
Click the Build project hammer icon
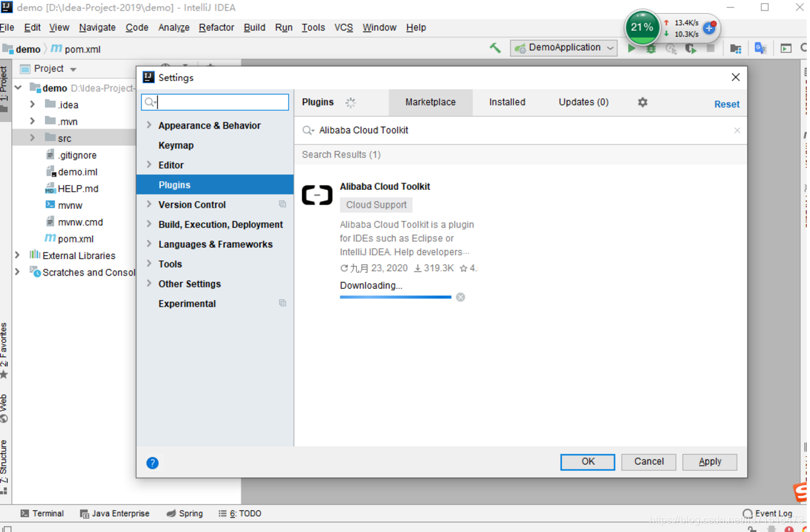click(495, 47)
